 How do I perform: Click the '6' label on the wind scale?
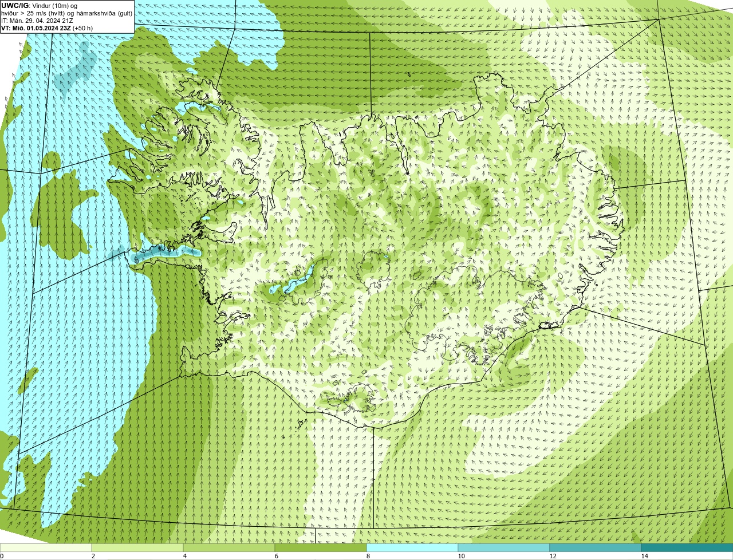tap(276, 556)
